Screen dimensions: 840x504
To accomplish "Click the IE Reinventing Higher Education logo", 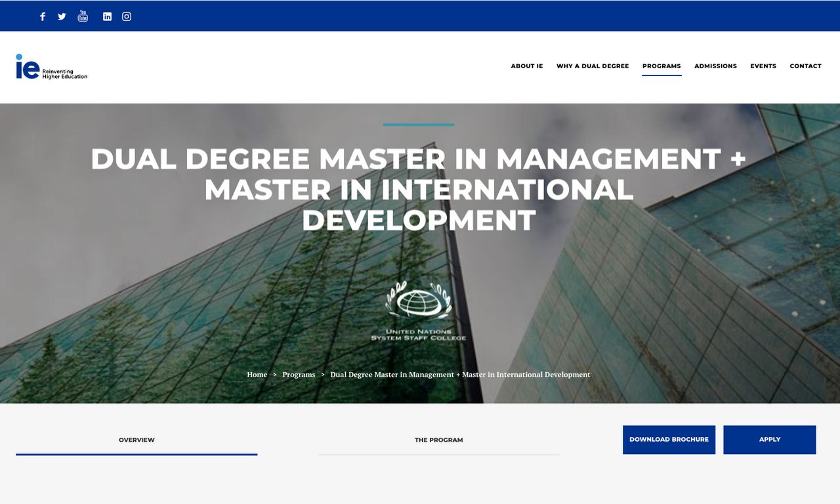I will (x=52, y=66).
